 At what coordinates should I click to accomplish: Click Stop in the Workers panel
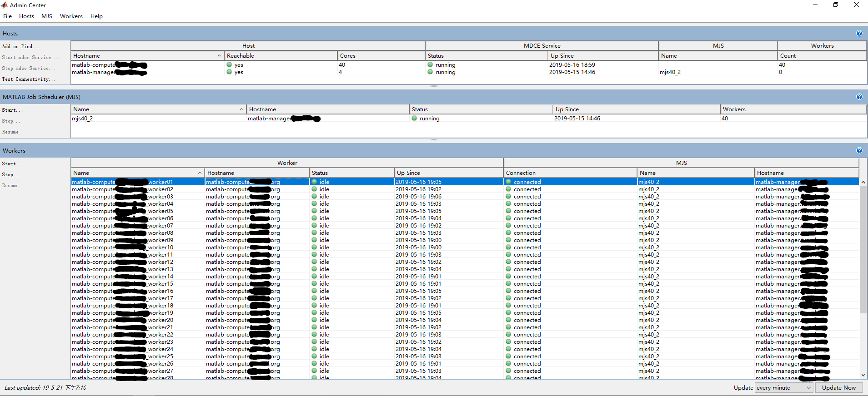[x=11, y=174]
